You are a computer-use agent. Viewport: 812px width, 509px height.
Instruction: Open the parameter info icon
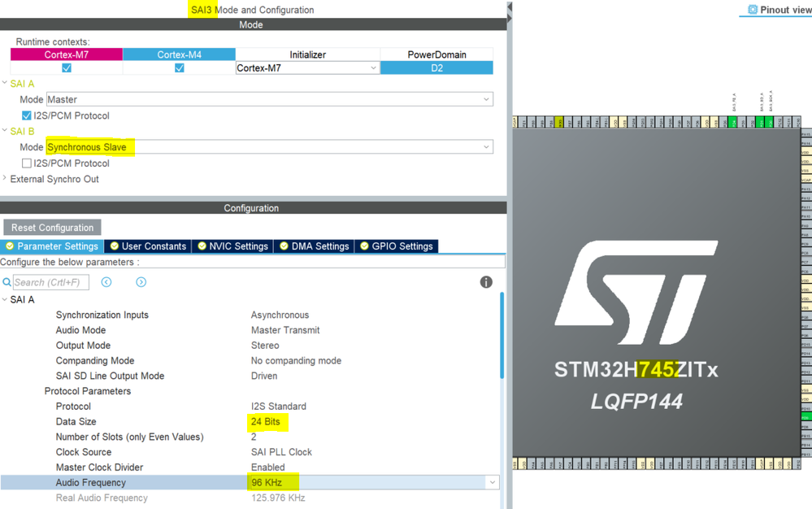[486, 282]
